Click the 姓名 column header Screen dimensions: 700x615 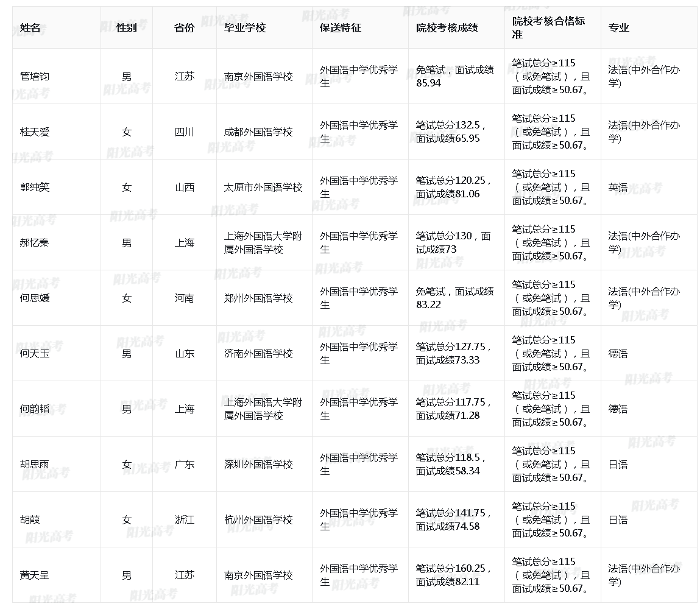(x=27, y=27)
